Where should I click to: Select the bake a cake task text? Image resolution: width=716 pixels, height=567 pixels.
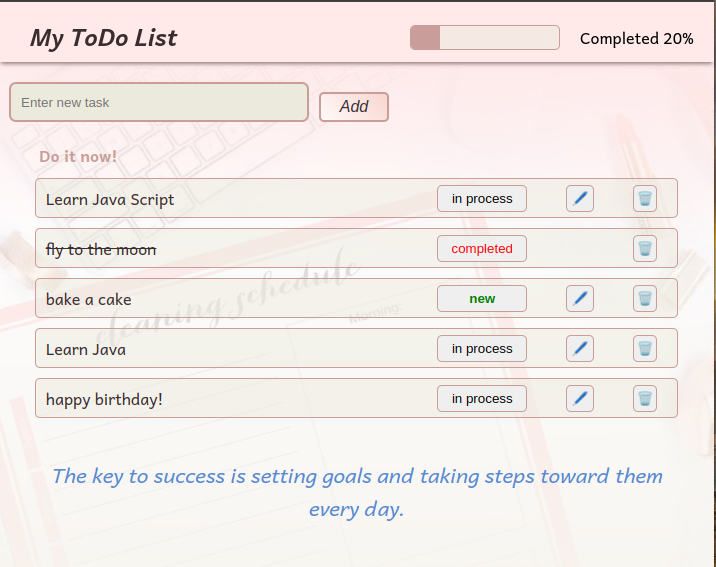pos(89,300)
